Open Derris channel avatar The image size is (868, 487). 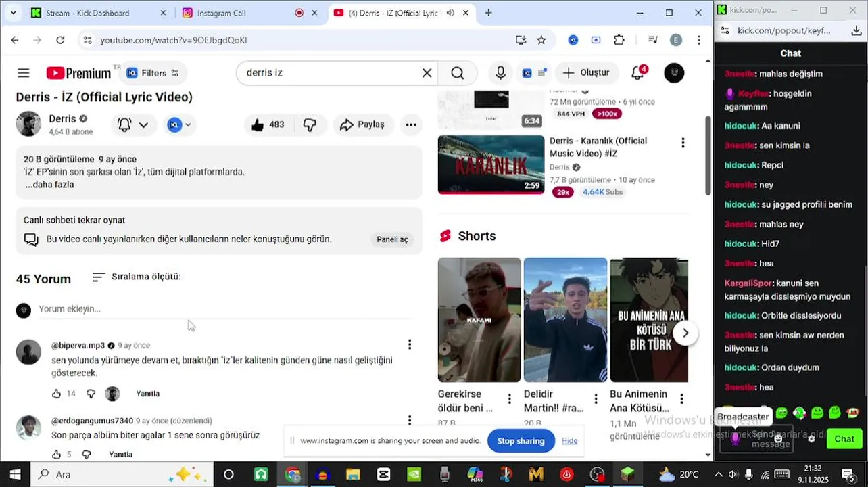[28, 124]
